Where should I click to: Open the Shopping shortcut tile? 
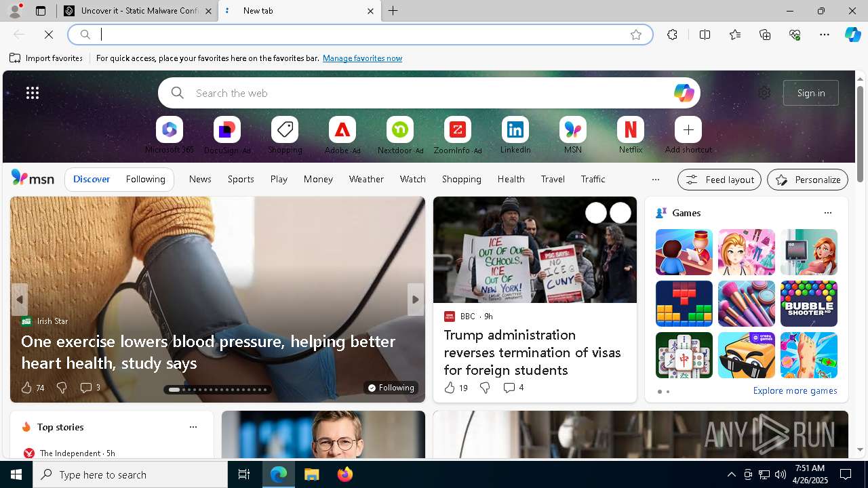(285, 129)
